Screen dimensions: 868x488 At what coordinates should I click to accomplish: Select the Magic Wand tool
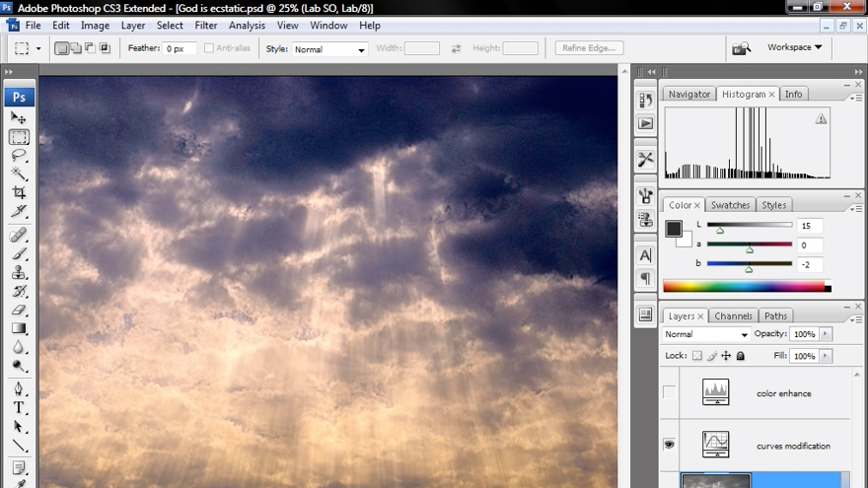tap(19, 174)
